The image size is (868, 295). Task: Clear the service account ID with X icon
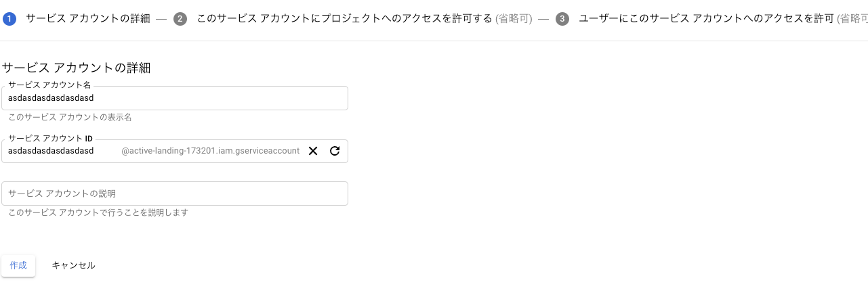(x=313, y=151)
